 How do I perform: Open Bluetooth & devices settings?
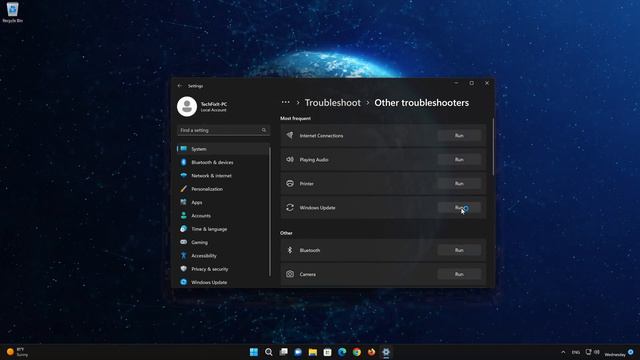coord(223,162)
